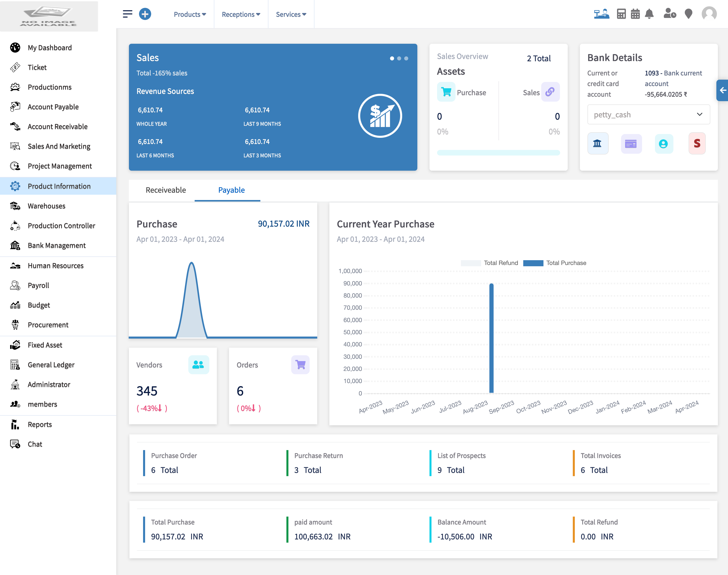Screen dimensions: 728x575
Task: Select the bank icon under Bank Details
Action: click(598, 143)
